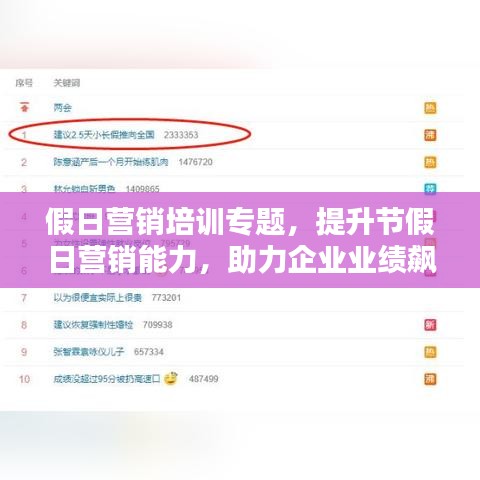Viewport: 480px width, 480px height.
Task: Click the blue badge on the rank 3 row
Action: pyautogui.click(x=430, y=188)
